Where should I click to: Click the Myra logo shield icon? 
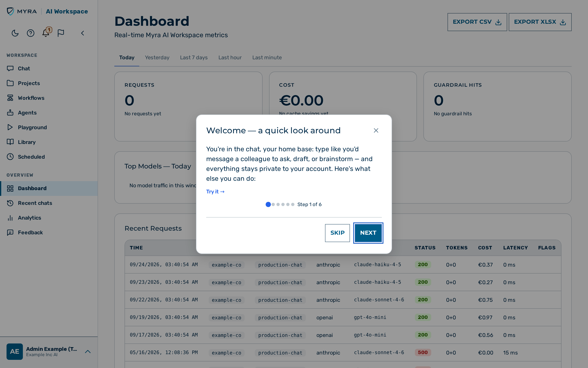pyautogui.click(x=10, y=11)
